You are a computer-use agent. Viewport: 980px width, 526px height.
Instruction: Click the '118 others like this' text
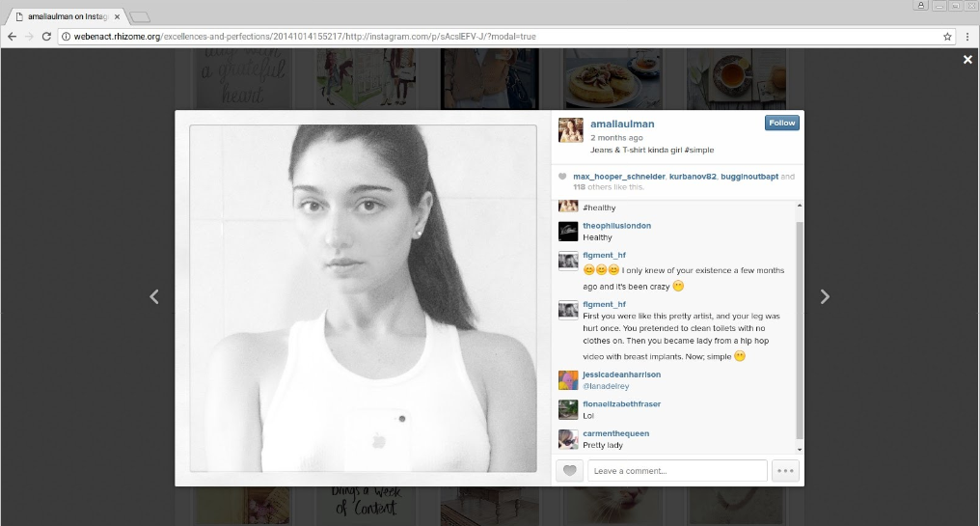tap(608, 187)
